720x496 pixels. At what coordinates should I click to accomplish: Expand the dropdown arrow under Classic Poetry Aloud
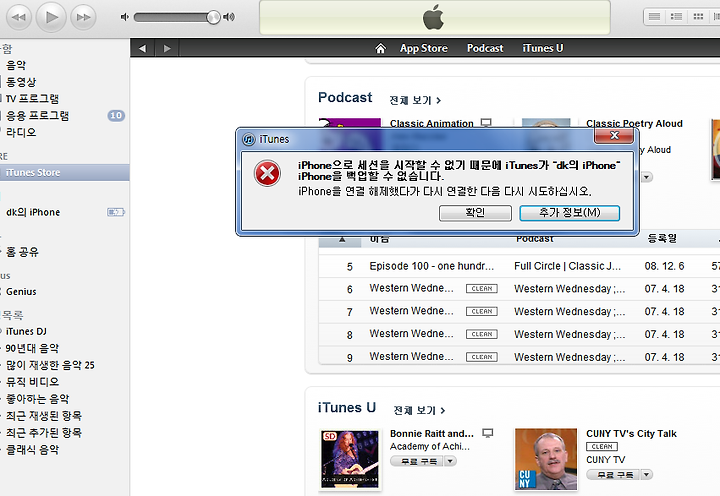647,177
